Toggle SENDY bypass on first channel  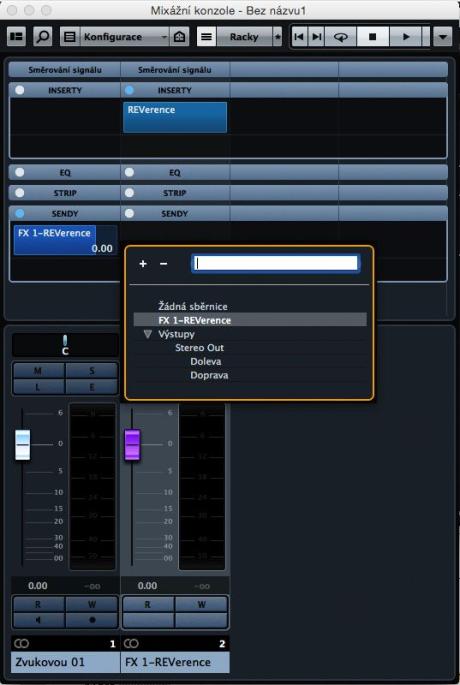click(20, 213)
